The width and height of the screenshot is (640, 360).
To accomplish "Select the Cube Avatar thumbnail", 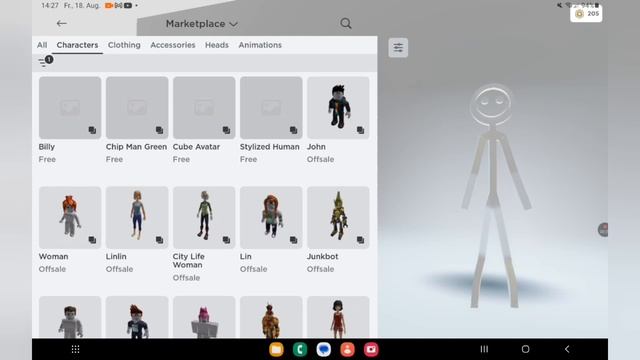I will point(204,108).
